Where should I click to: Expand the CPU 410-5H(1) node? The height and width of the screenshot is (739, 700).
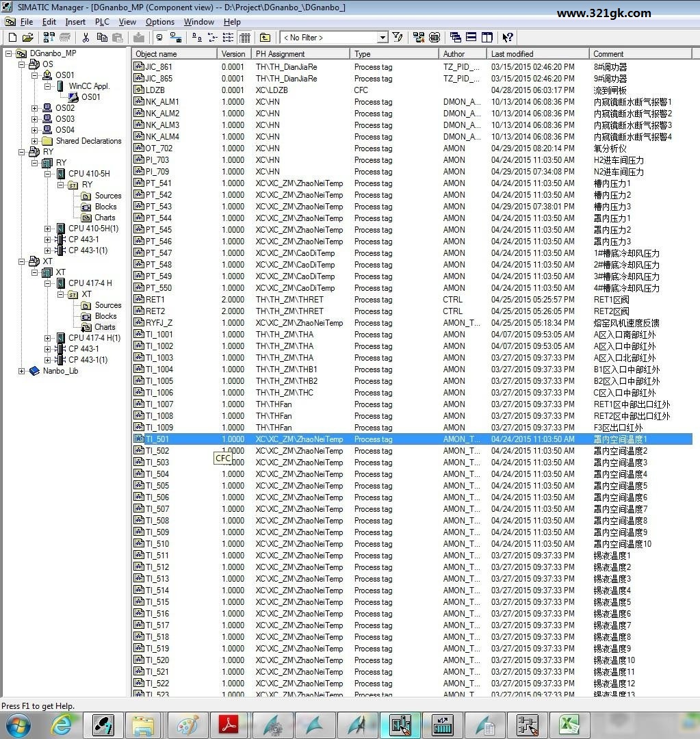click(x=48, y=229)
